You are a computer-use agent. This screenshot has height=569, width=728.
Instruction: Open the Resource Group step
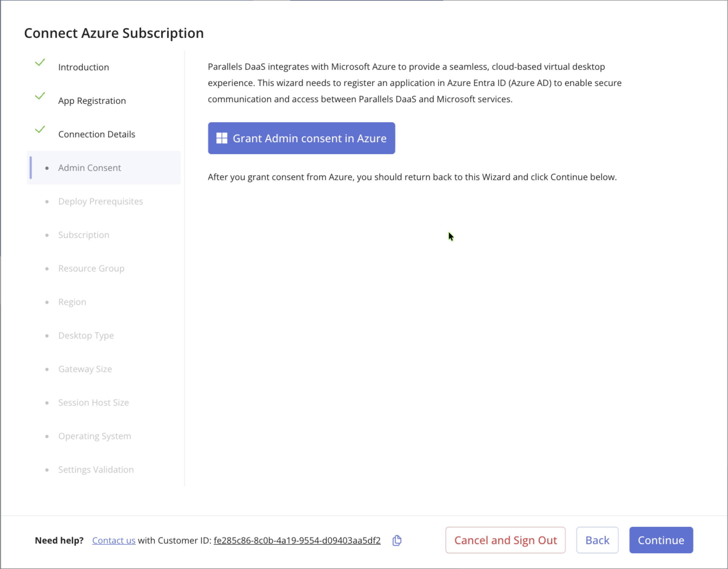pyautogui.click(x=91, y=268)
